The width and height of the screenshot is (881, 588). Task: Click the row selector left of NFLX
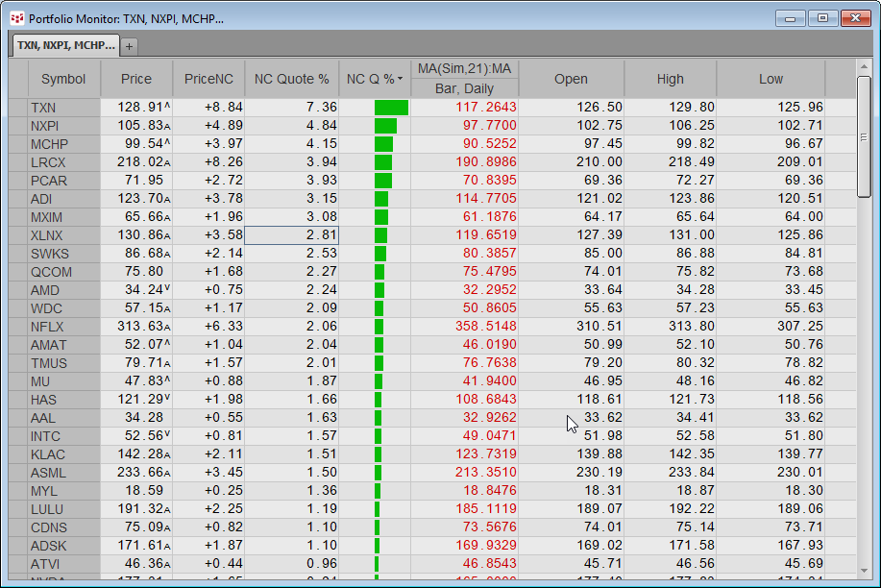(17, 327)
